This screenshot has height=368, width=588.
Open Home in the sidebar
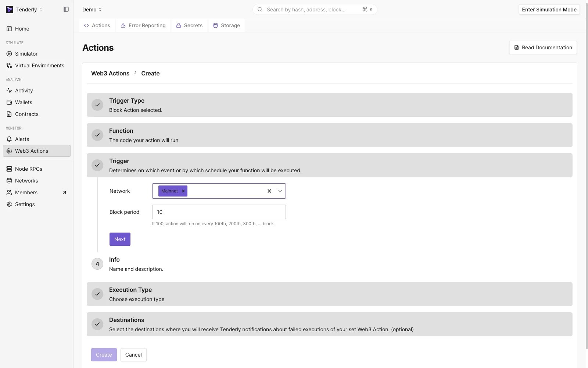[37, 29]
